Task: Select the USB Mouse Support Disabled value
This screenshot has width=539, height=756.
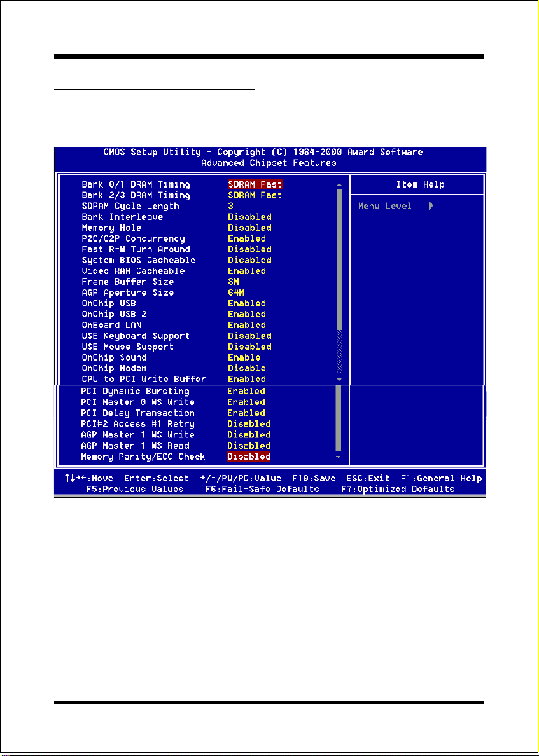Action: point(249,347)
